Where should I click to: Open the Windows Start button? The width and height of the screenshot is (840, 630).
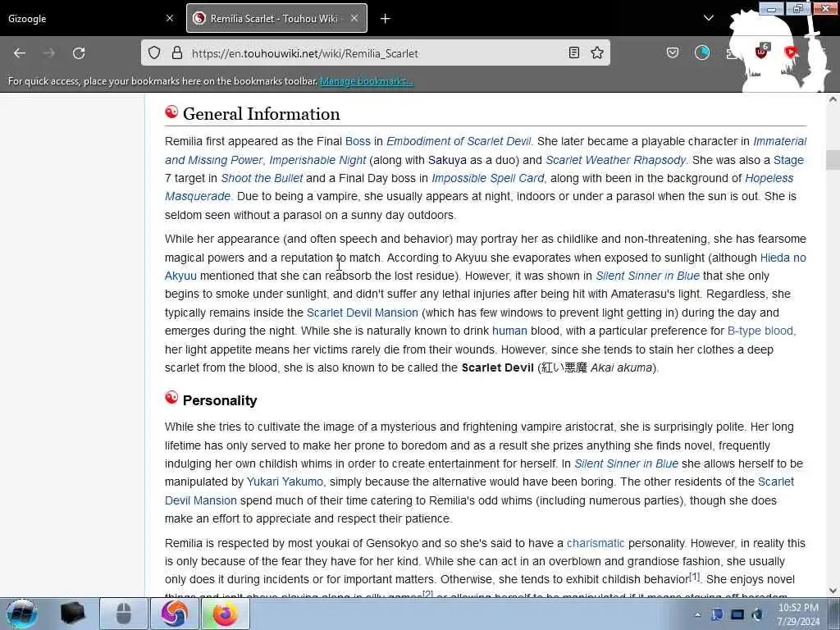[21, 614]
